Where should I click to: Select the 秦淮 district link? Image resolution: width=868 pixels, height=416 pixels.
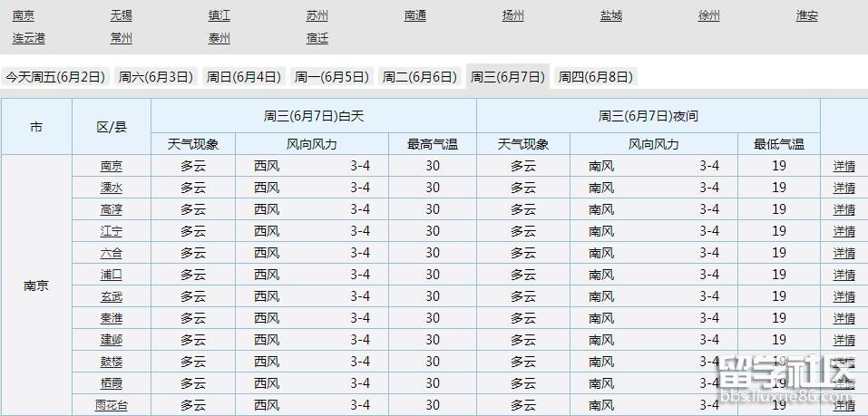click(x=112, y=318)
